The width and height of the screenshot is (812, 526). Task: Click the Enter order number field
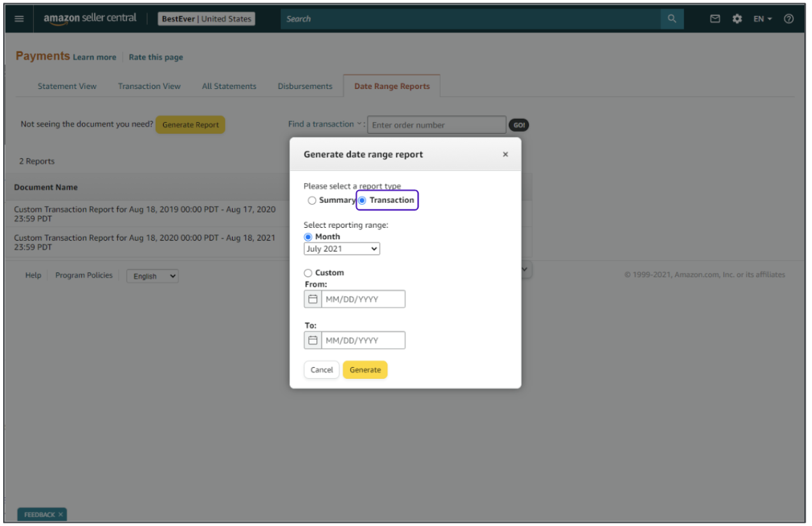point(436,125)
